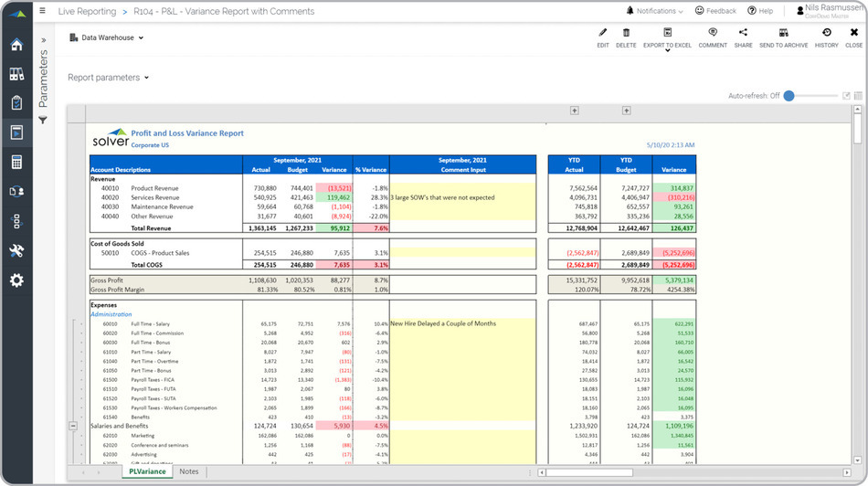Click the calculator icon in left sidebar
Screen dimensions: 868x486
(16, 162)
